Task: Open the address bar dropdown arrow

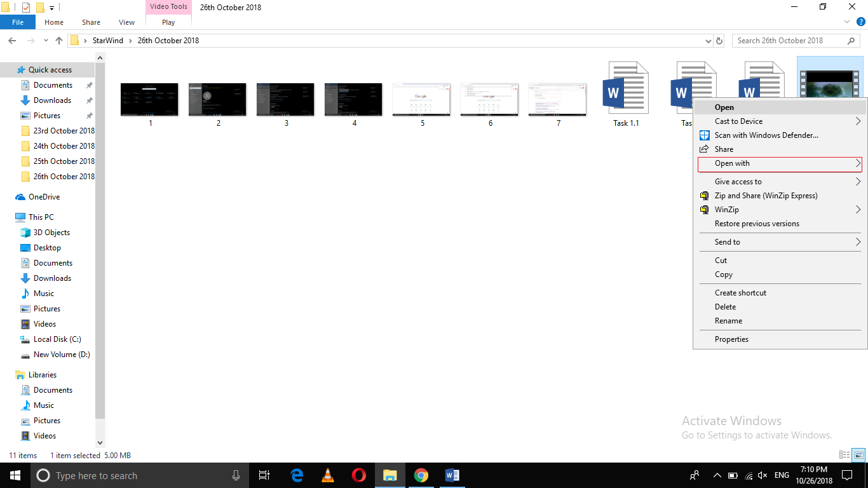Action: click(x=707, y=40)
